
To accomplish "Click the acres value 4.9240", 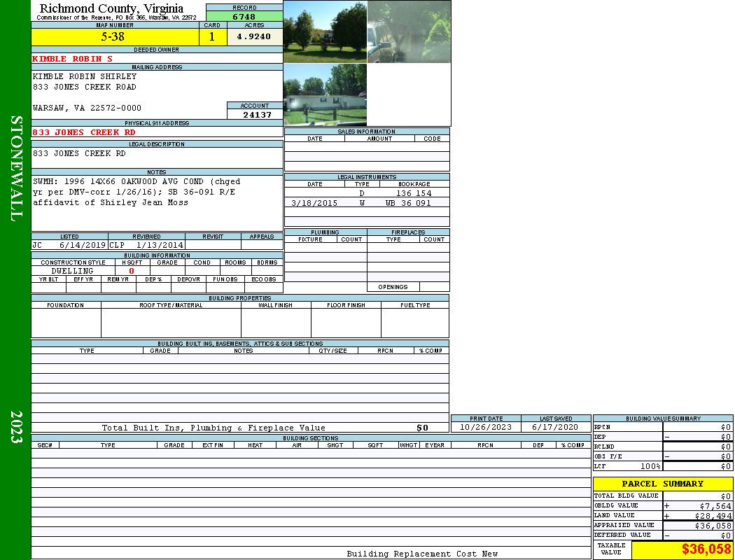I will [x=254, y=37].
